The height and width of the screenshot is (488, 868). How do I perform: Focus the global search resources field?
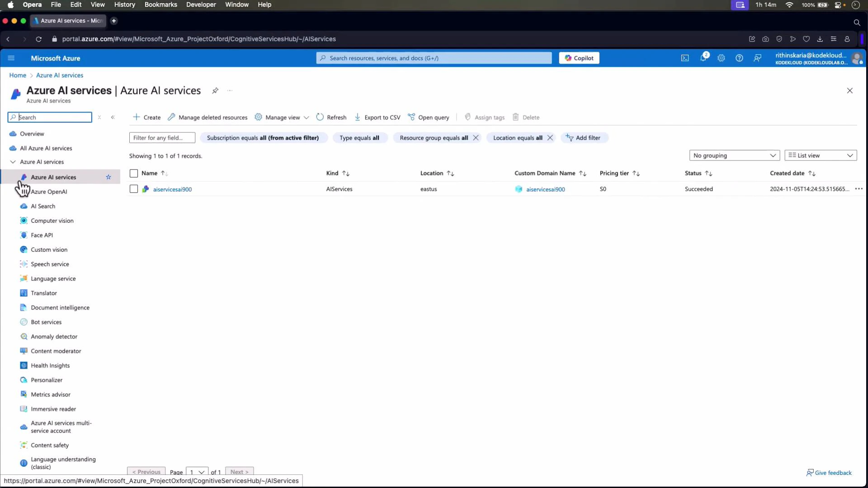click(434, 58)
